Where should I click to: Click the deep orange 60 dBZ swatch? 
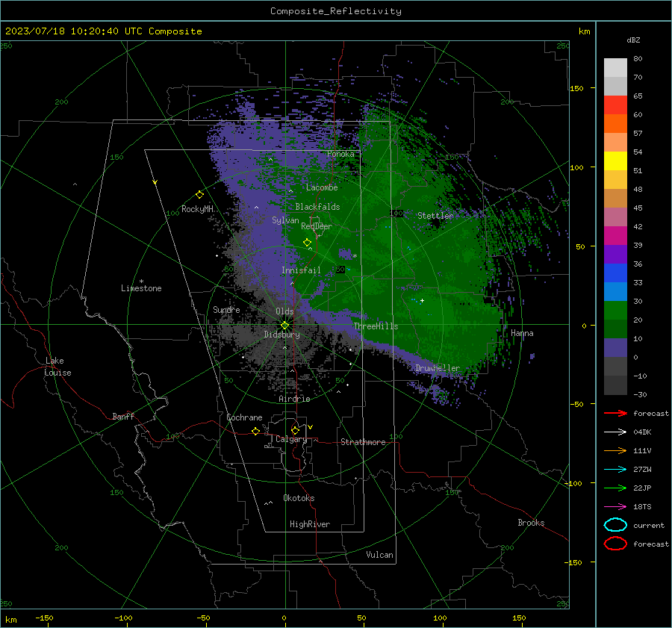point(615,123)
